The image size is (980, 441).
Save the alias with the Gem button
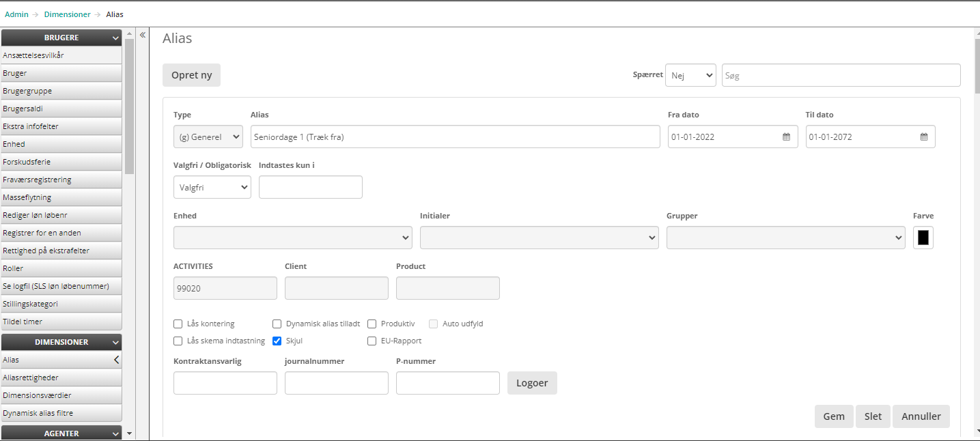click(x=833, y=416)
